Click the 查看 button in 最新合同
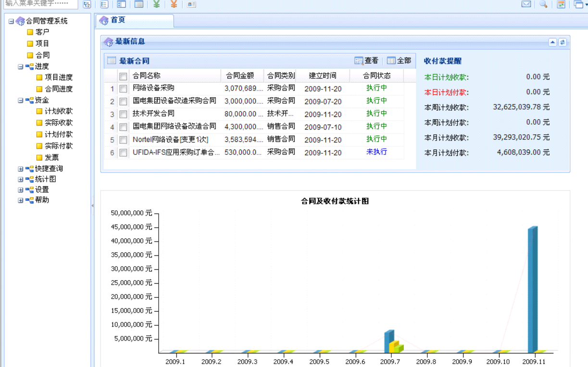The image size is (588, 367). (x=366, y=61)
